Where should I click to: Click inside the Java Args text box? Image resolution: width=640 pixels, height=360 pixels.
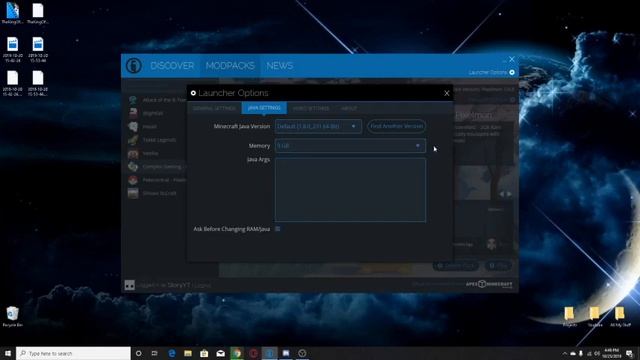click(350, 190)
